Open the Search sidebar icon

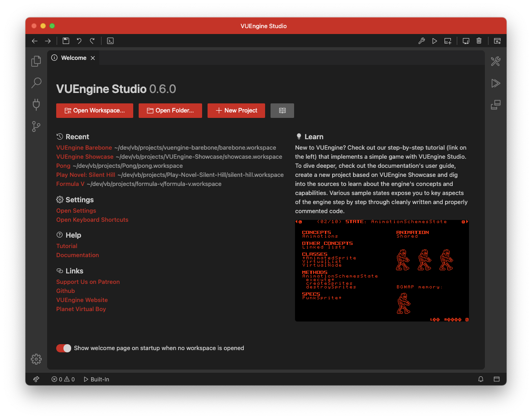36,83
